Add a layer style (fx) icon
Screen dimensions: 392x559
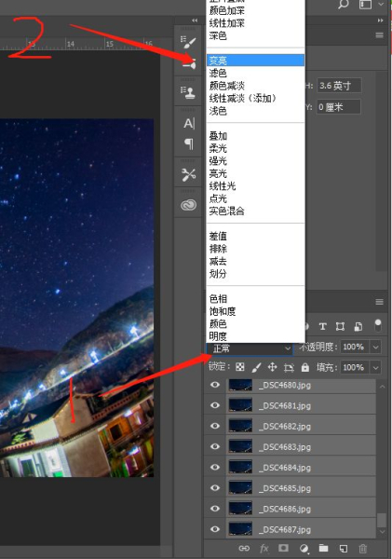point(264,549)
